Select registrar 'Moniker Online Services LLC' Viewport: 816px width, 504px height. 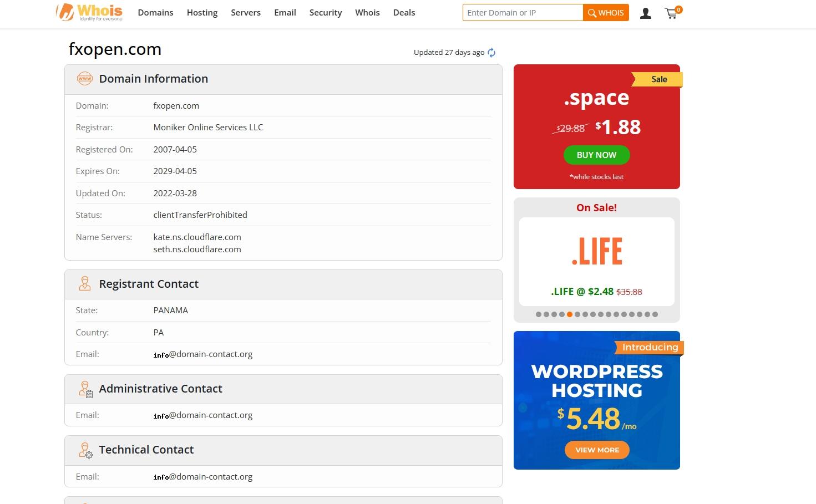point(208,128)
